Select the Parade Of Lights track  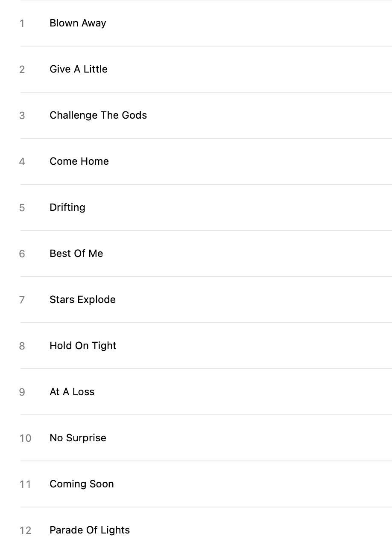(x=90, y=530)
